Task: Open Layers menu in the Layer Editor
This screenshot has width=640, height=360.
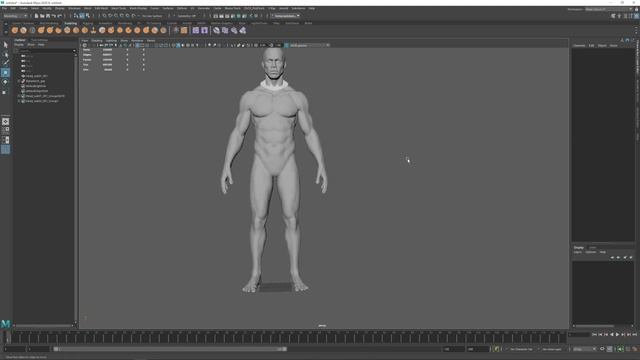Action: pos(578,252)
